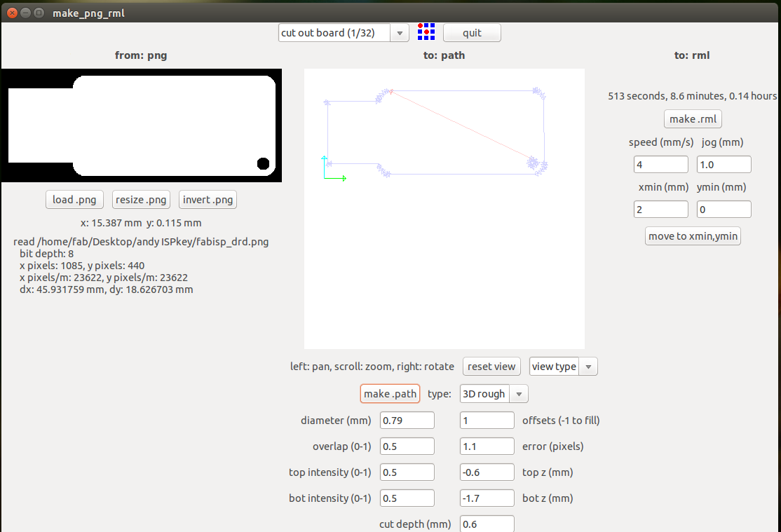Open the 'cut out board (1/32)' dropdown

click(x=343, y=33)
